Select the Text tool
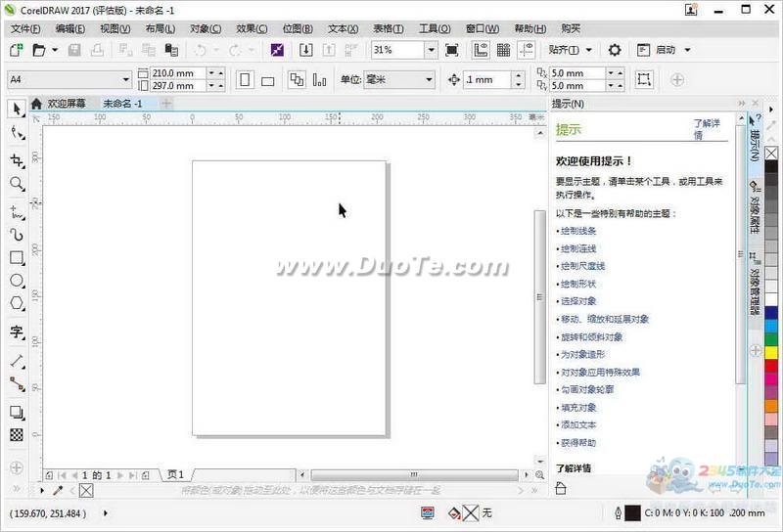 pyautogui.click(x=17, y=332)
